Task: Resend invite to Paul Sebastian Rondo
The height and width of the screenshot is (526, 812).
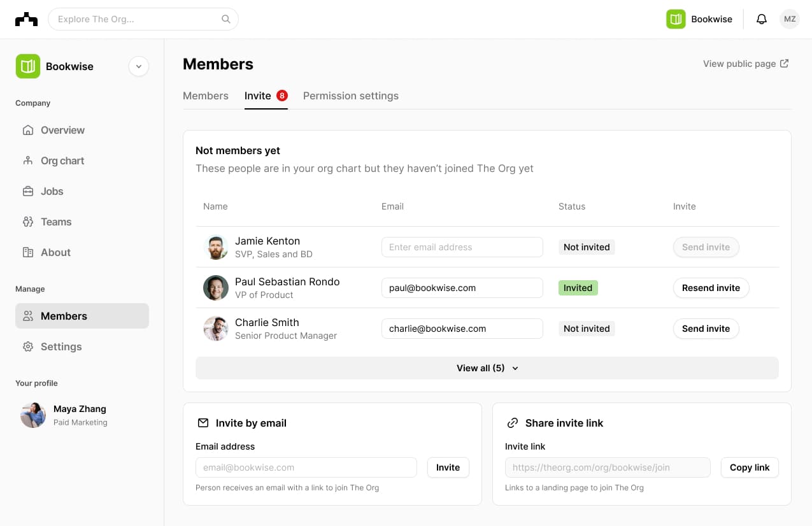Action: pyautogui.click(x=711, y=288)
